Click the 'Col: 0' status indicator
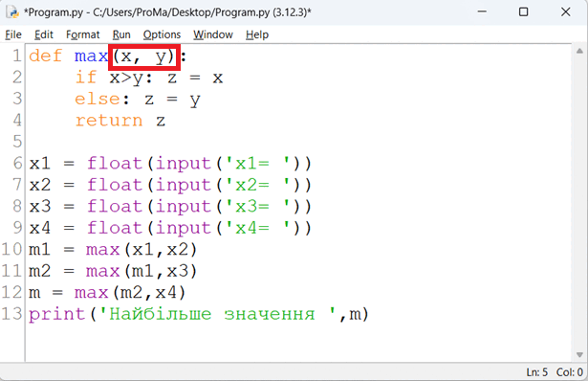588x381 pixels. click(x=570, y=372)
